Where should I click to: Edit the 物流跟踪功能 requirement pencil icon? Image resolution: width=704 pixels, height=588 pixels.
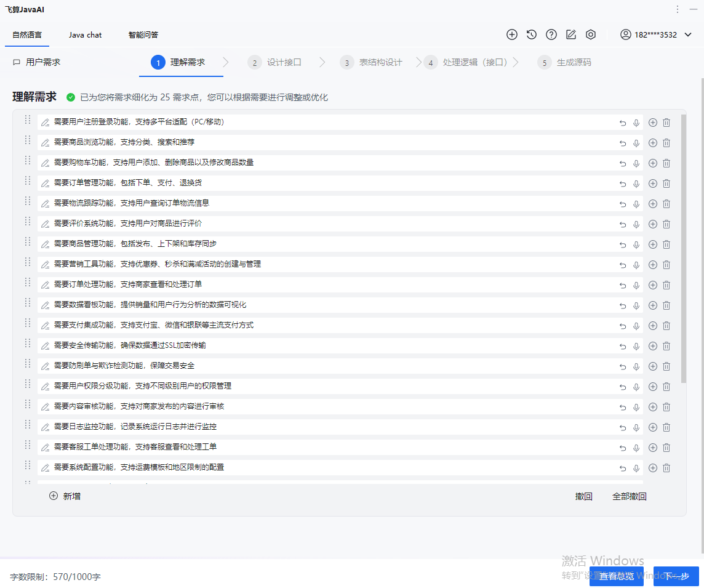click(x=45, y=204)
